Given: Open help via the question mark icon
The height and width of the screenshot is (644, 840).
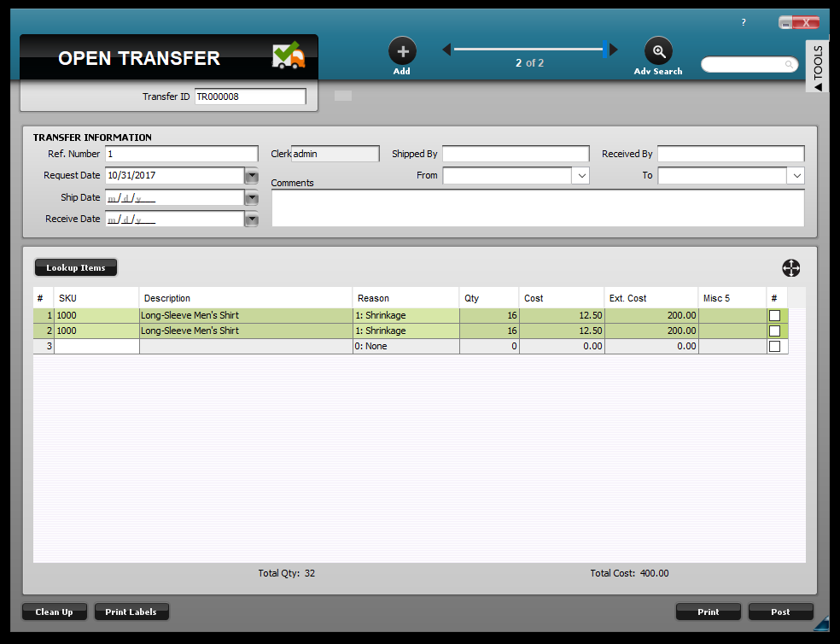Looking at the screenshot, I should pos(742,22).
